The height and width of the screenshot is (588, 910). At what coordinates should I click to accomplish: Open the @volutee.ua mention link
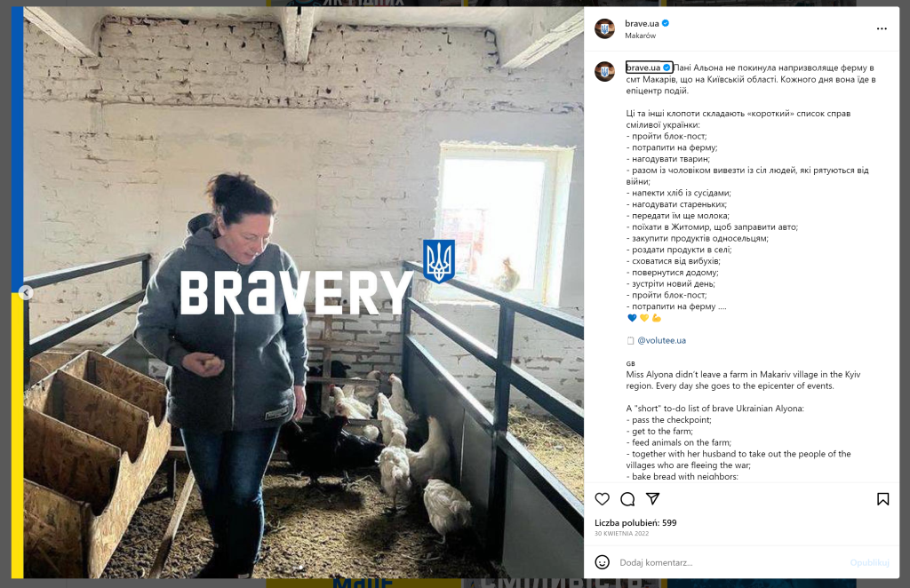click(661, 340)
